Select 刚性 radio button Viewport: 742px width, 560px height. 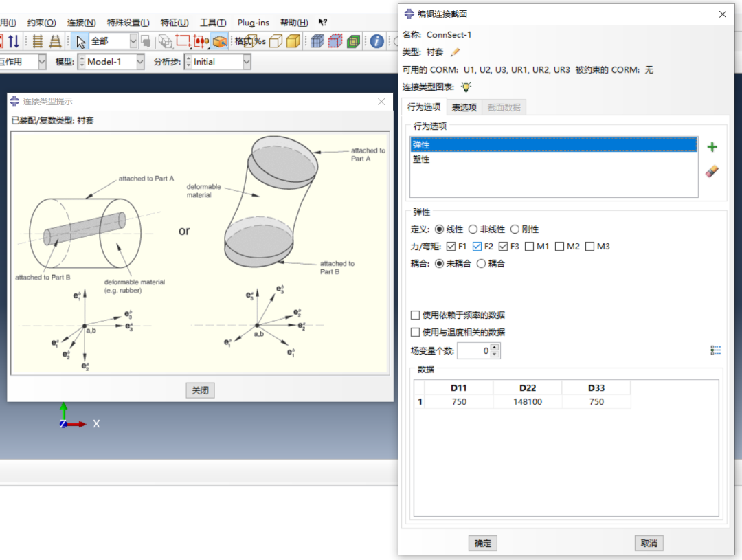click(515, 229)
